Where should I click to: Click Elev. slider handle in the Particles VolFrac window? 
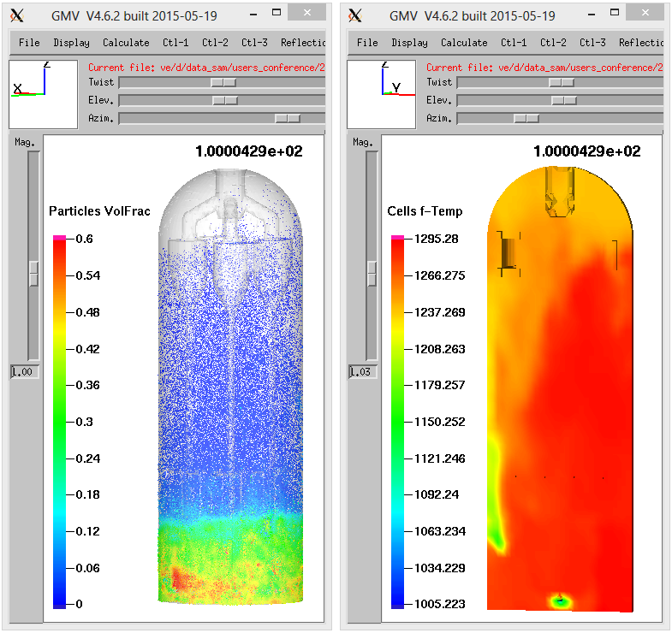click(225, 100)
